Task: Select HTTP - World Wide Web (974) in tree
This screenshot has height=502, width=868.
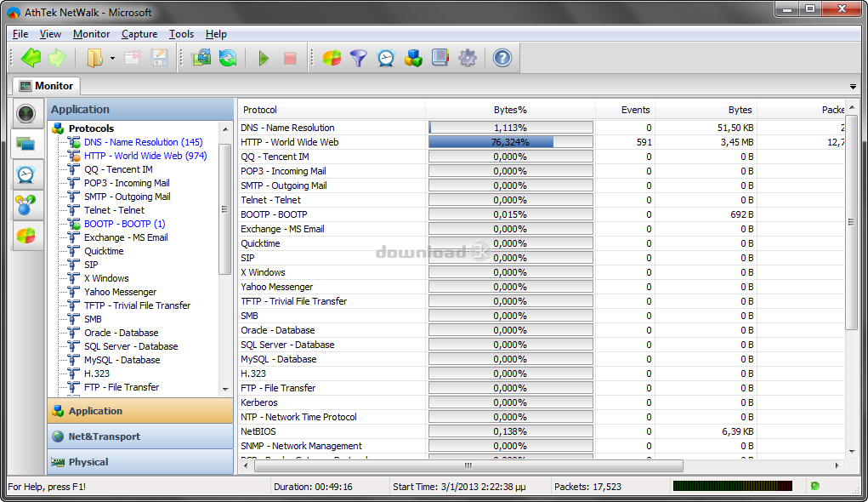Action: tap(145, 157)
